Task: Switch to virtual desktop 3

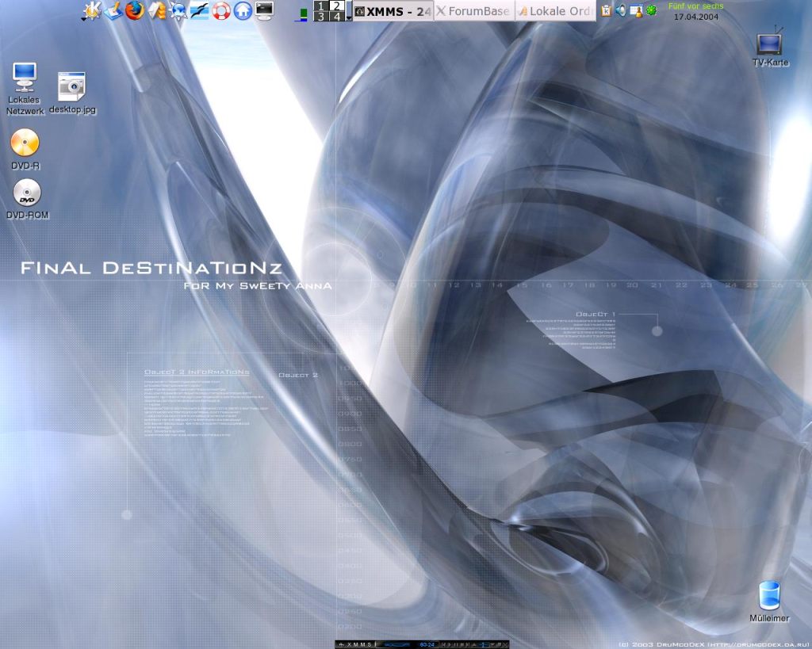Action: (321, 17)
